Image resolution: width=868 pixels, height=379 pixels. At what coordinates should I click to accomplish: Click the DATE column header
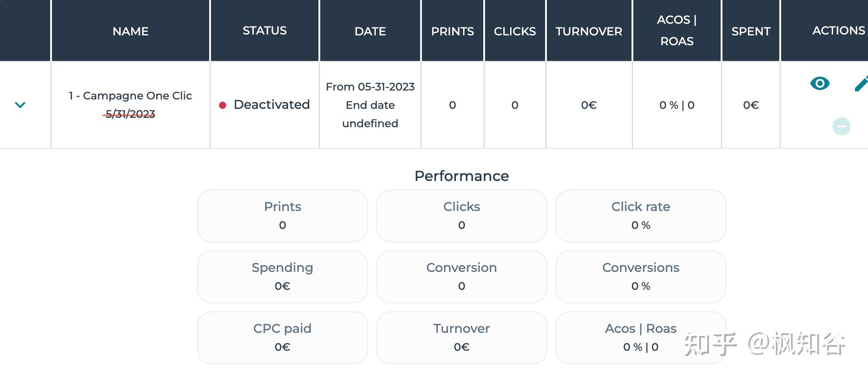[370, 31]
